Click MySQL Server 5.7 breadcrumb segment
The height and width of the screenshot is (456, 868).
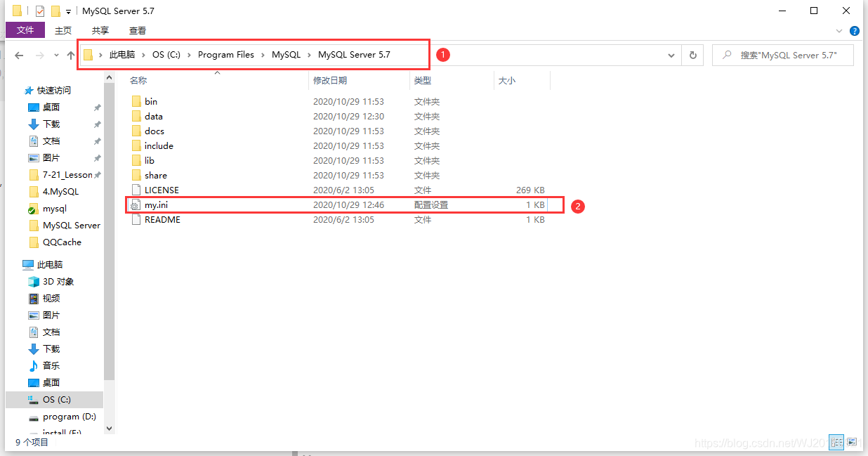pos(354,55)
